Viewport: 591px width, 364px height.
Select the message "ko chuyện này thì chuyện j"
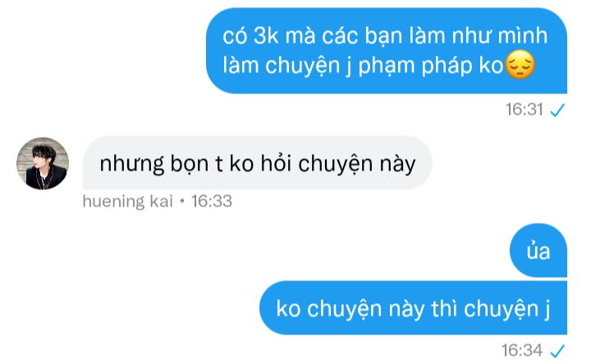pos(413,307)
